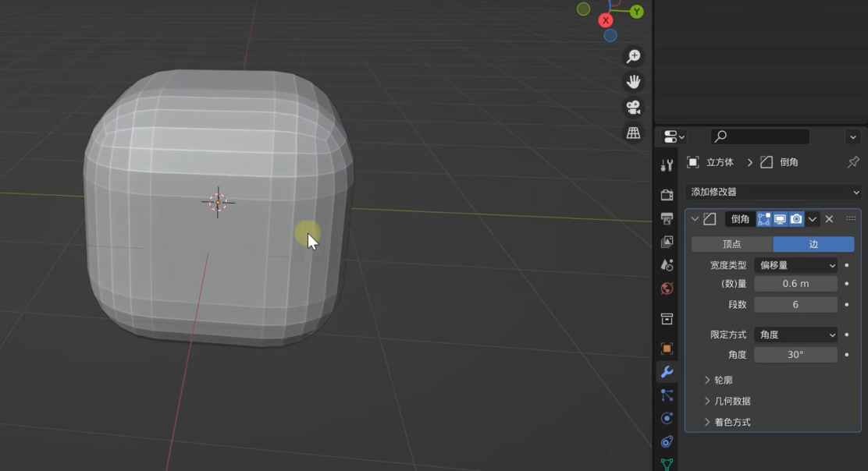The image size is (868, 471).
Task: Click the animate dot next to 段数
Action: [x=847, y=305]
